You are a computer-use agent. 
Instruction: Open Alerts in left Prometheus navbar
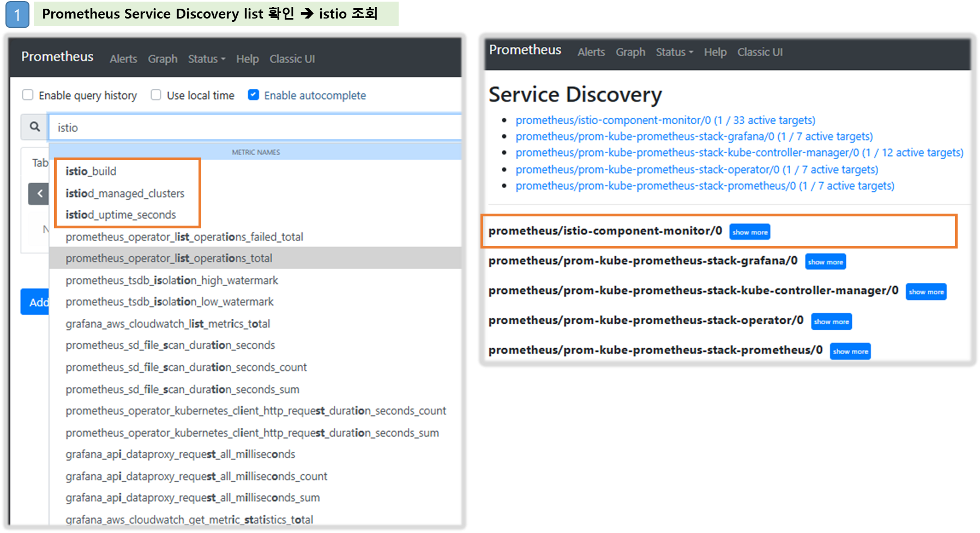coord(123,59)
